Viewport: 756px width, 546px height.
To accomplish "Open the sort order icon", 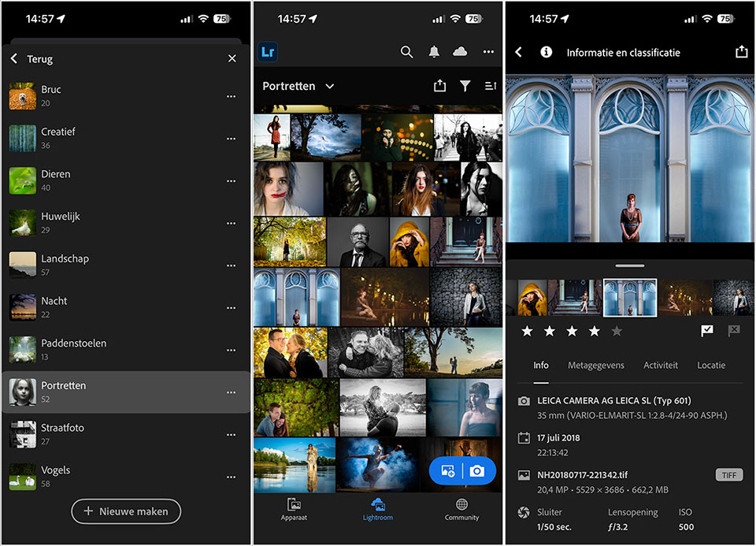I will (x=490, y=86).
